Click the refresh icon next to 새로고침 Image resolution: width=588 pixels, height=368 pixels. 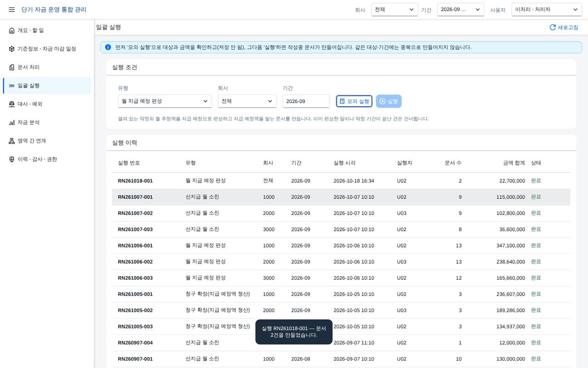pyautogui.click(x=553, y=27)
